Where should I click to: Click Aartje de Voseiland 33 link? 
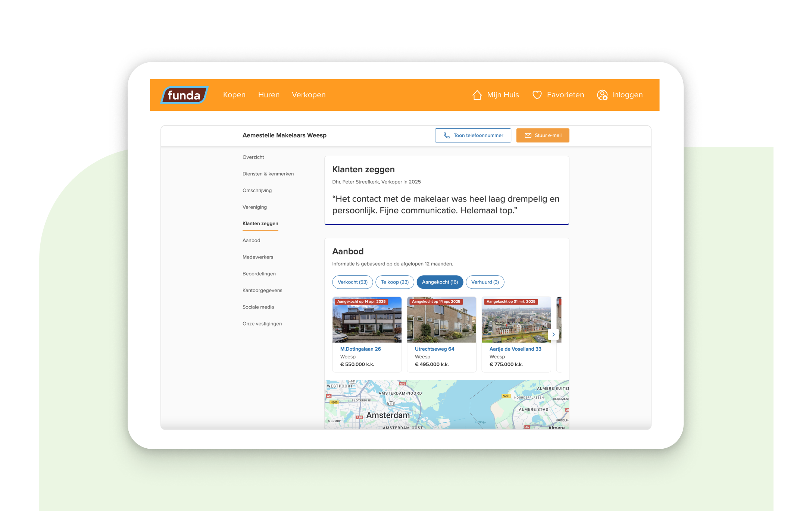515,349
